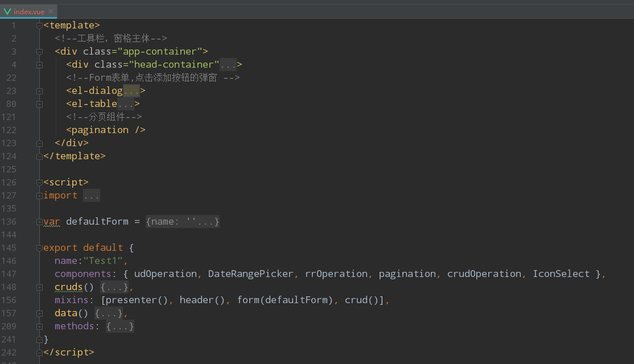Click 'udOperation' in components list
This screenshot has height=364, width=634.
(x=166, y=274)
